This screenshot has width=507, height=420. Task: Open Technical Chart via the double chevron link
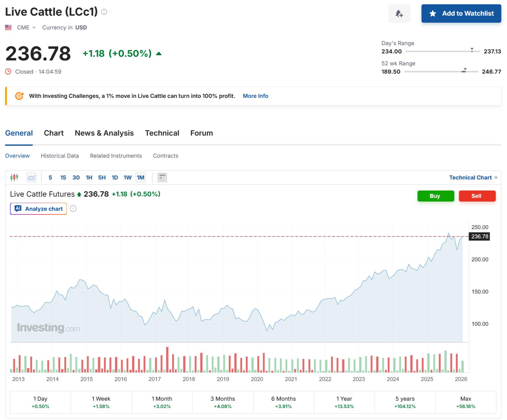[495, 177]
